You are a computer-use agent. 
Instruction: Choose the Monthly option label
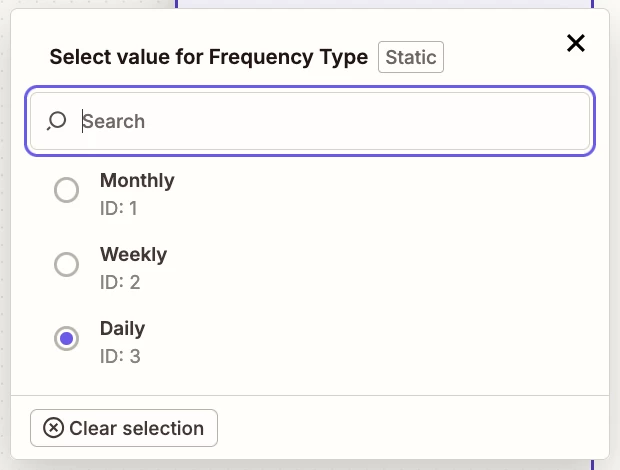pos(137,181)
